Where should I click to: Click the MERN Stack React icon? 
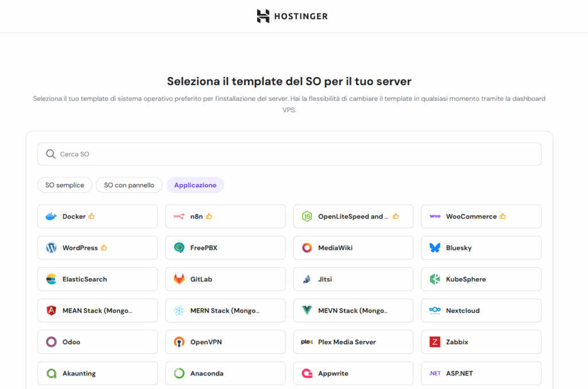(179, 311)
